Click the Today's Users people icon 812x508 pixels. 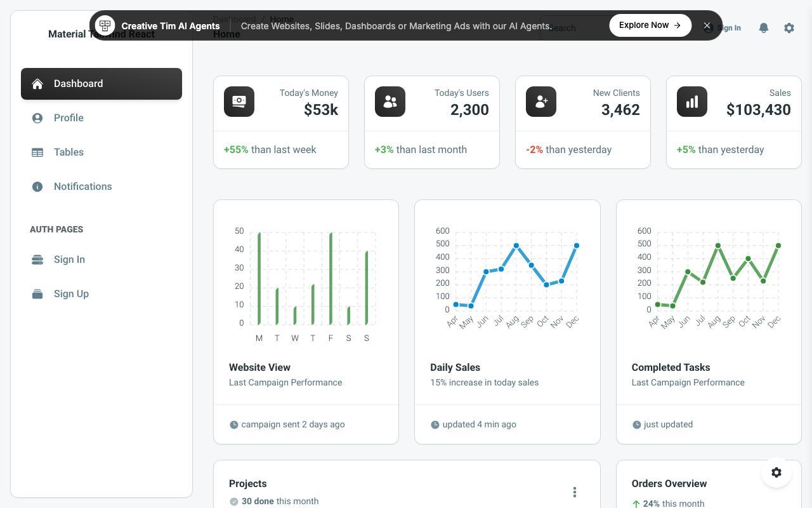pos(390,102)
